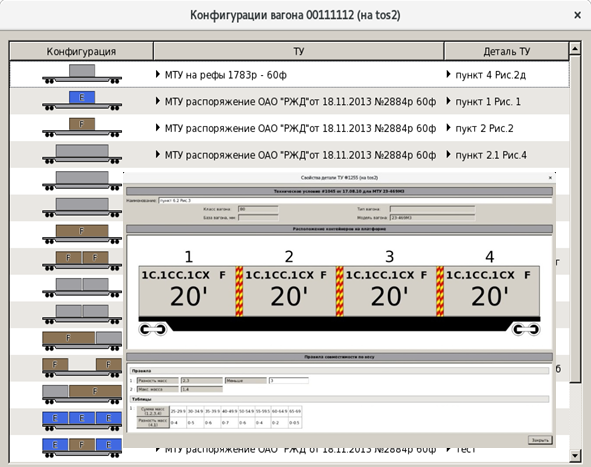Click the 'Таблицы' section header

click(339, 399)
